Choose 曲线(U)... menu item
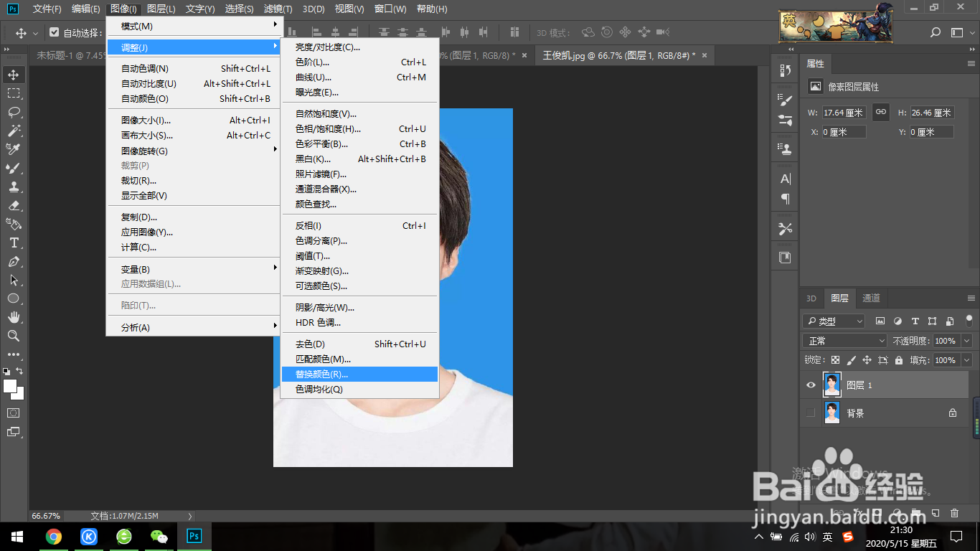The image size is (980, 551). (x=359, y=77)
